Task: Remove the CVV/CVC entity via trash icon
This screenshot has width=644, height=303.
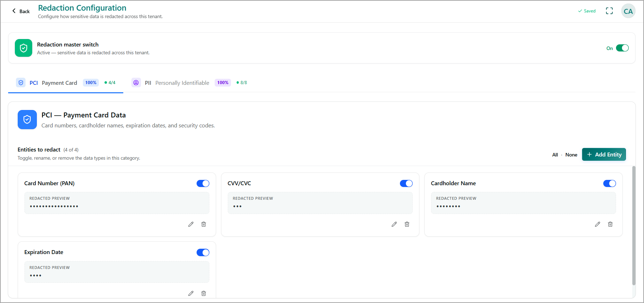Action: click(407, 224)
